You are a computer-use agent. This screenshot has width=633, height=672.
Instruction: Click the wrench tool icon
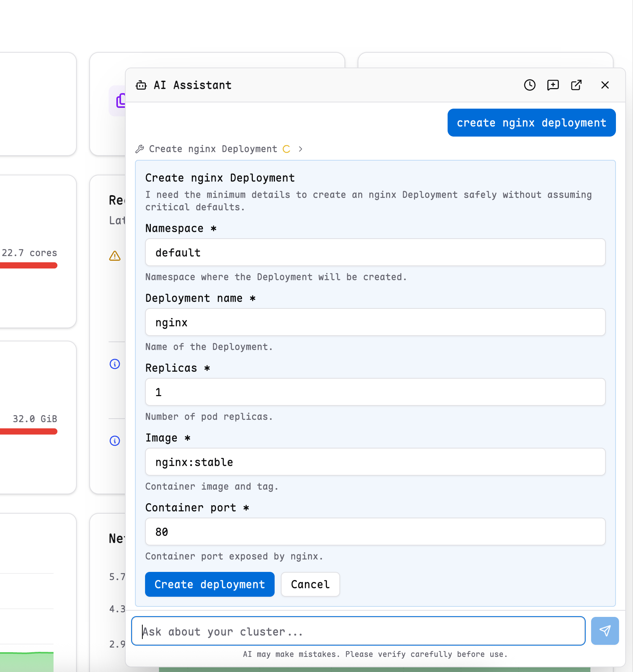coord(140,149)
